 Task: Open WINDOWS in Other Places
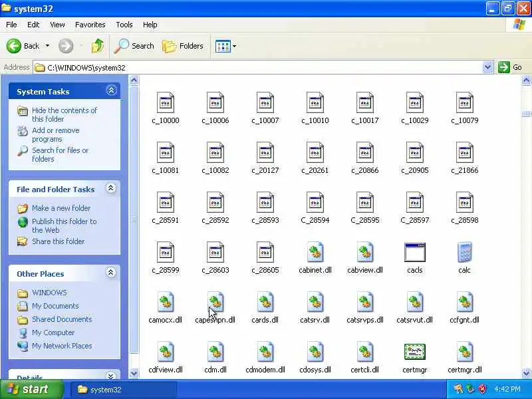pos(49,293)
